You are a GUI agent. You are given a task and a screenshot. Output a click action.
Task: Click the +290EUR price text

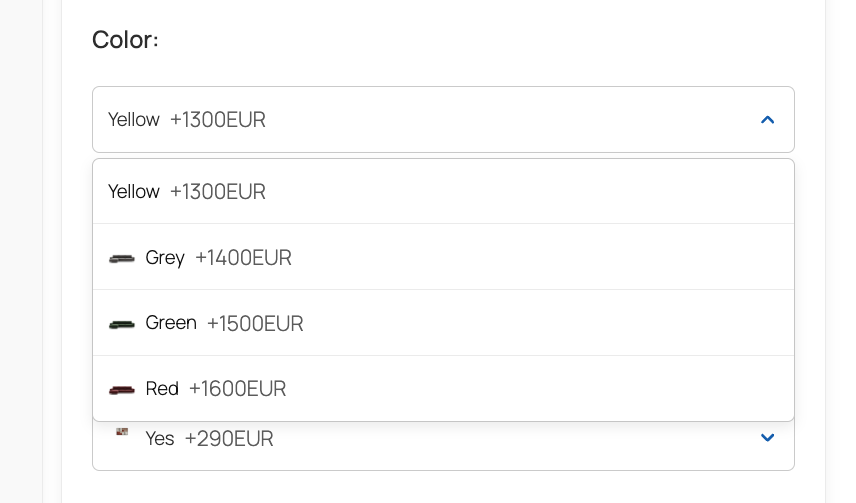coord(229,439)
